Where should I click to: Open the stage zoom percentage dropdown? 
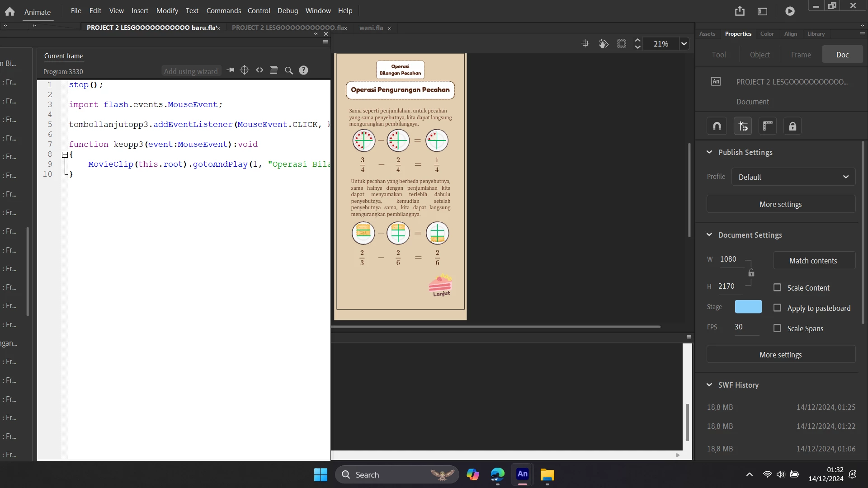point(684,44)
